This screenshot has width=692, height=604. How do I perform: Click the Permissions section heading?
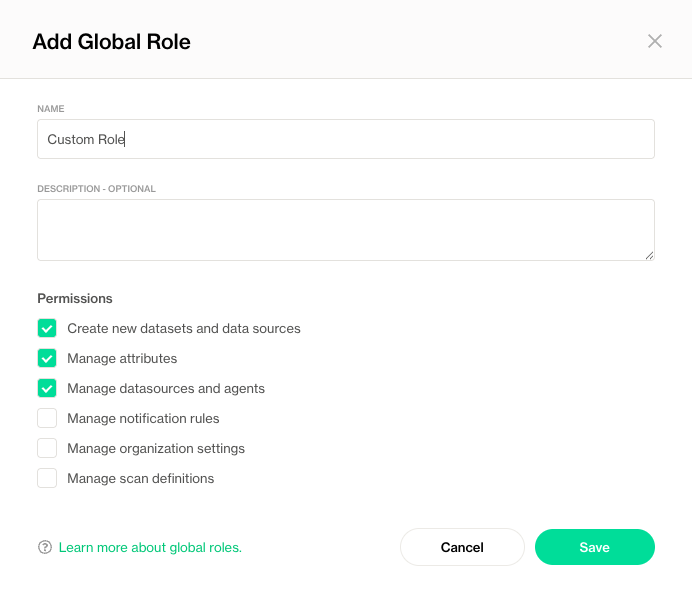coord(75,298)
